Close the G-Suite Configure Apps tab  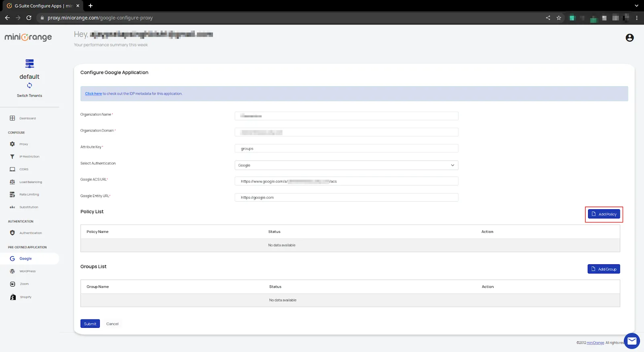click(78, 6)
